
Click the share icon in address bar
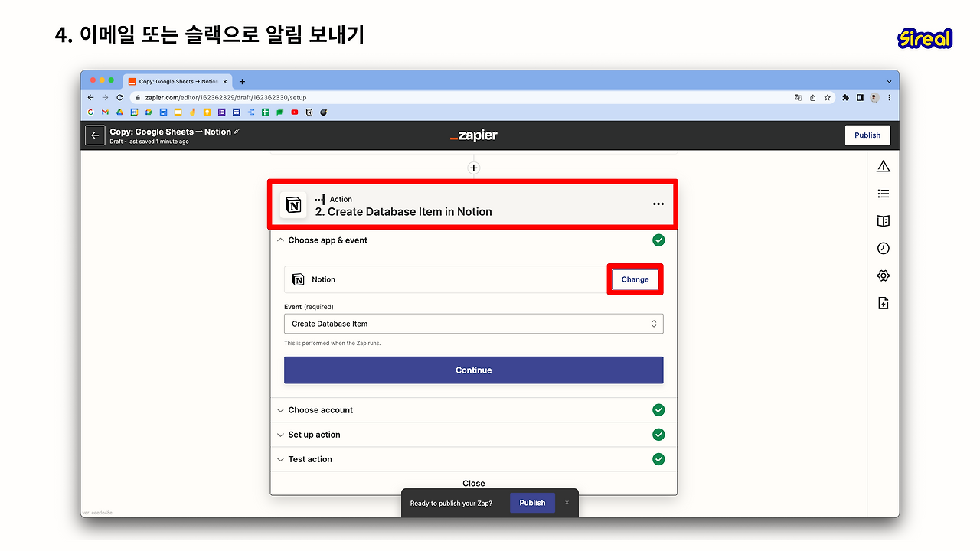pyautogui.click(x=813, y=98)
